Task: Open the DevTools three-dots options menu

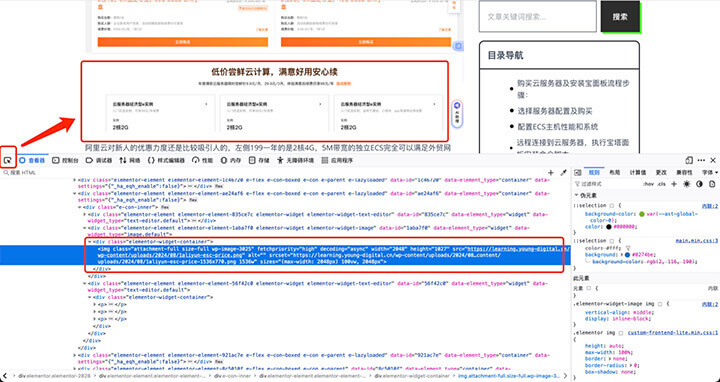Action: (x=701, y=160)
